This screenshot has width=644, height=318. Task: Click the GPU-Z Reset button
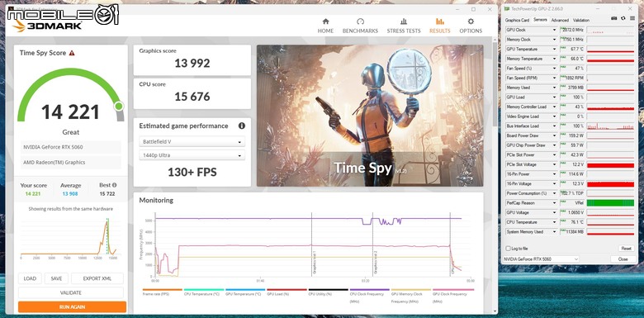626,249
